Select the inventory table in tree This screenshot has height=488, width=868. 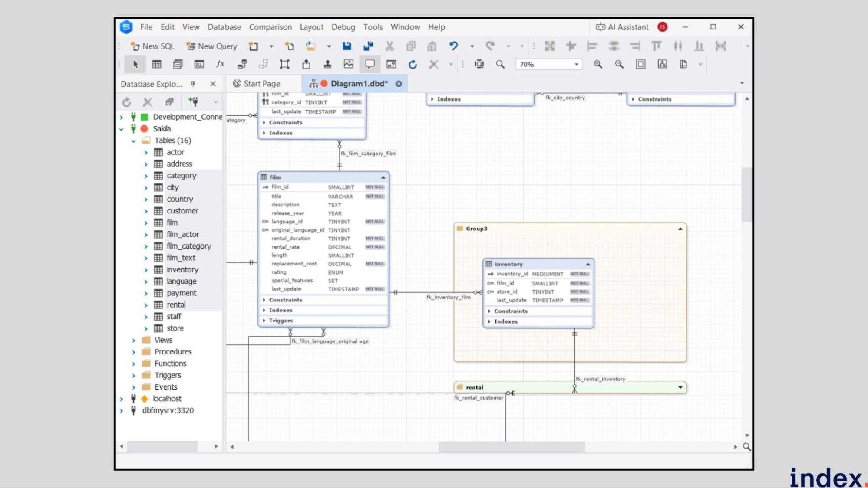click(182, 269)
